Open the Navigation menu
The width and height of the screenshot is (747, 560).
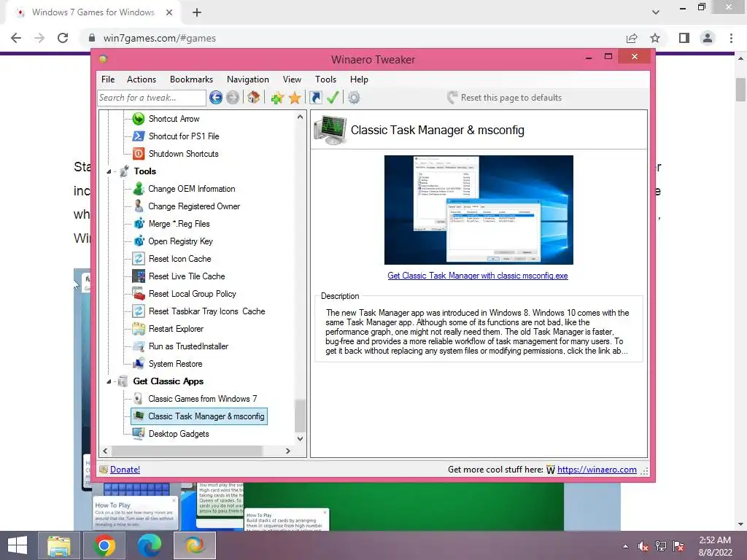tap(248, 79)
